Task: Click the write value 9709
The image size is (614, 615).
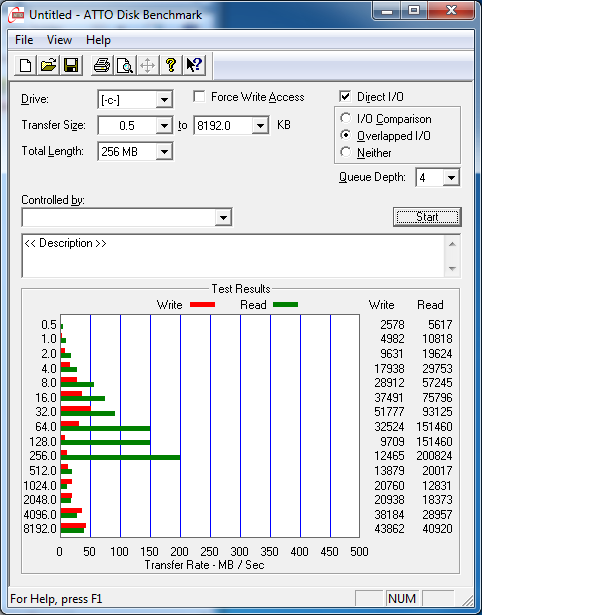Action: pos(392,442)
